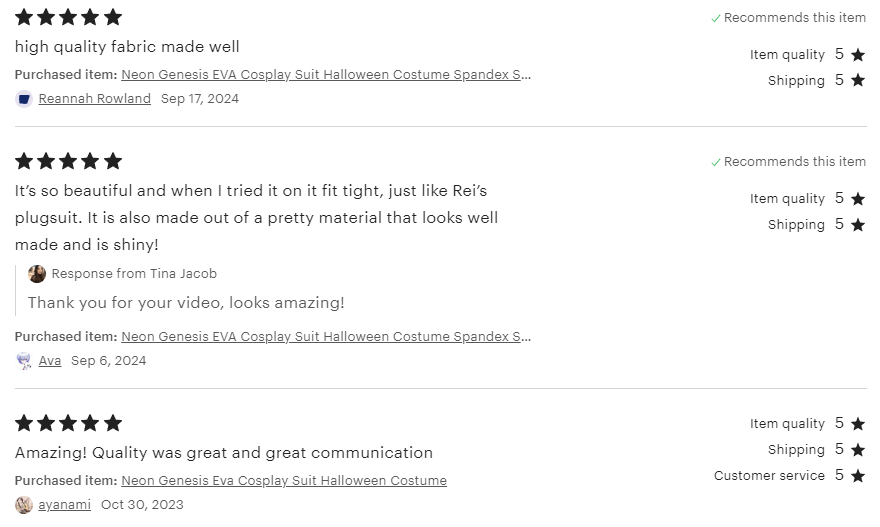
Task: Click Shipping rating star on Reannah's review
Action: pyautogui.click(x=857, y=81)
